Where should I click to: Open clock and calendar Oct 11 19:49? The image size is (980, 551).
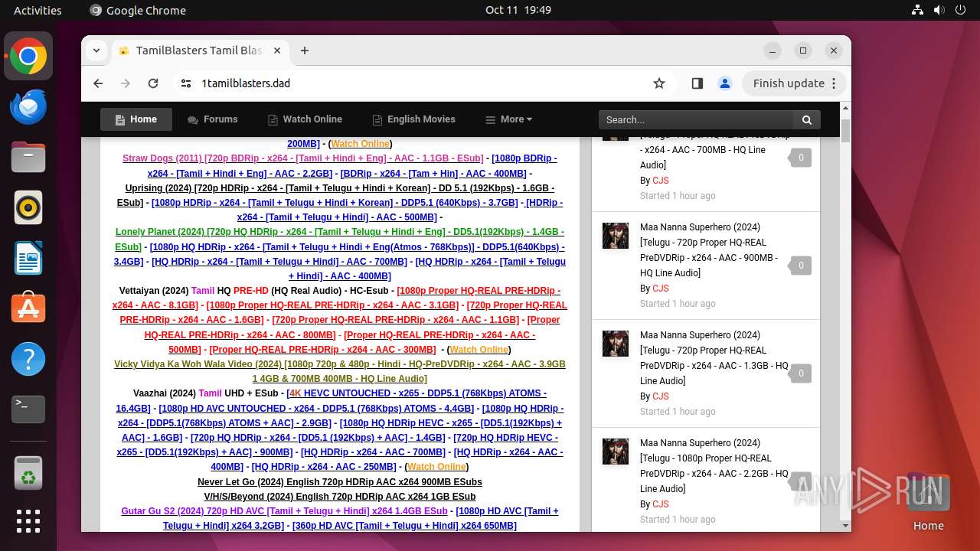518,10
